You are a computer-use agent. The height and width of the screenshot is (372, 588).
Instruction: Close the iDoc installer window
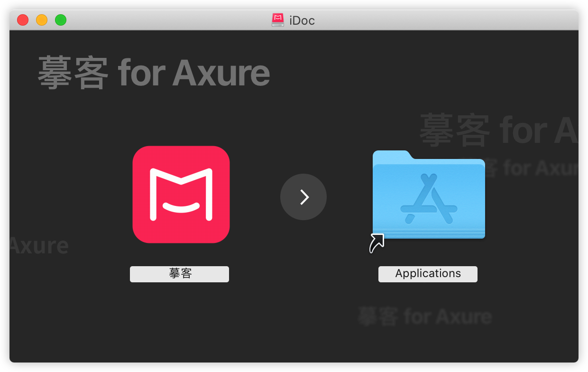tap(23, 20)
